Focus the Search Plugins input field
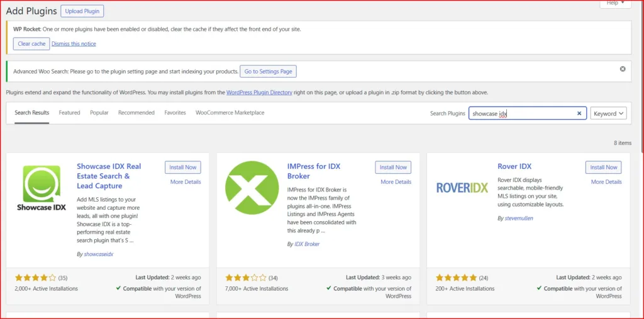The width and height of the screenshot is (644, 319). pyautogui.click(x=528, y=114)
